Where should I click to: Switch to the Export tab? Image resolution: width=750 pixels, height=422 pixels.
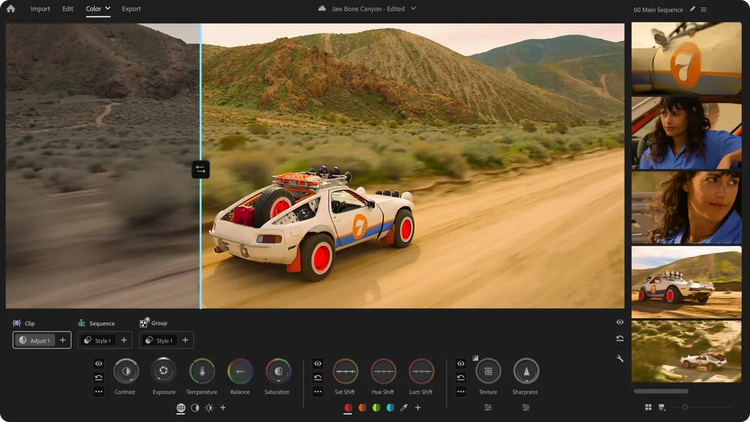pos(131,8)
